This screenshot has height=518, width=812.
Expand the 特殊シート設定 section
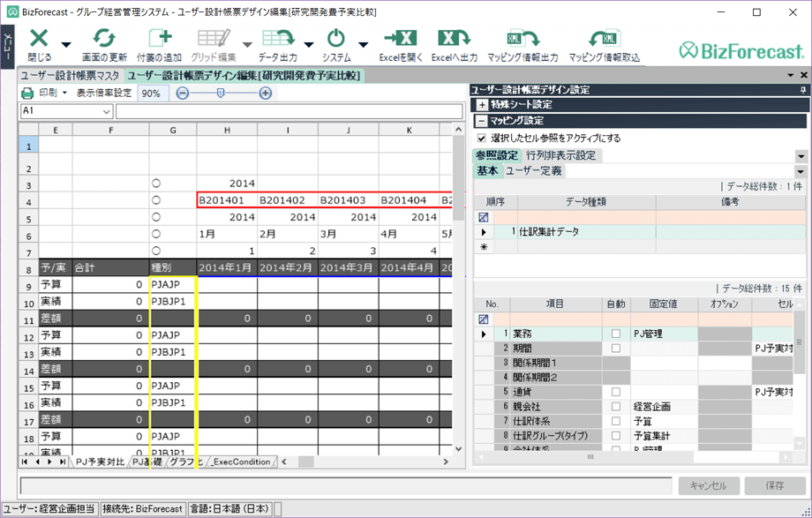482,105
